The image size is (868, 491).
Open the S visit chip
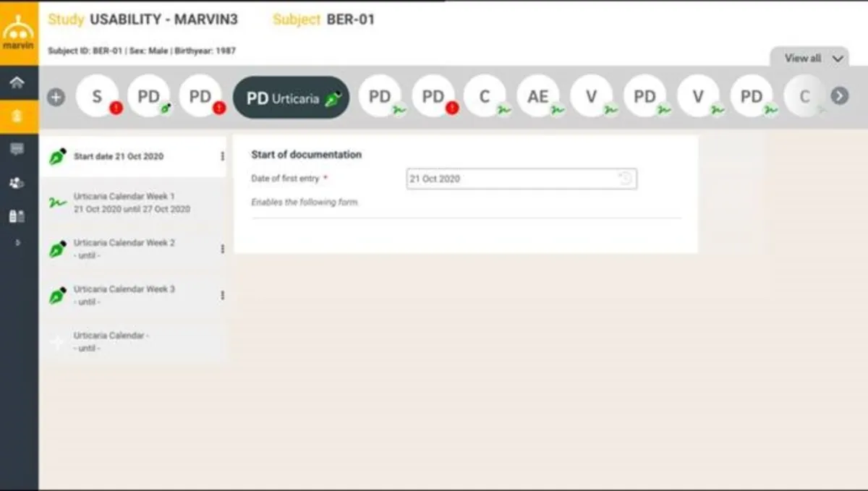pos(97,96)
